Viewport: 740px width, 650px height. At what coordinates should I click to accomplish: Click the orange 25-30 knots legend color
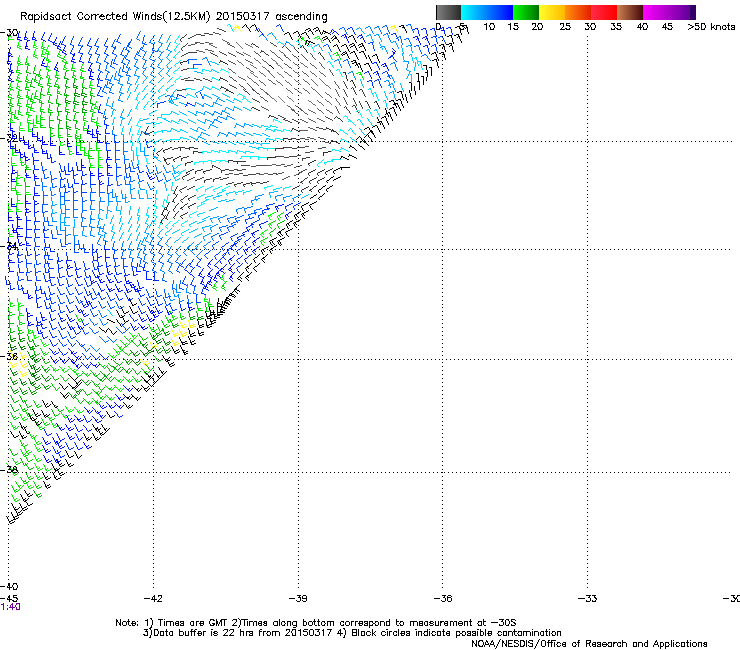click(578, 12)
